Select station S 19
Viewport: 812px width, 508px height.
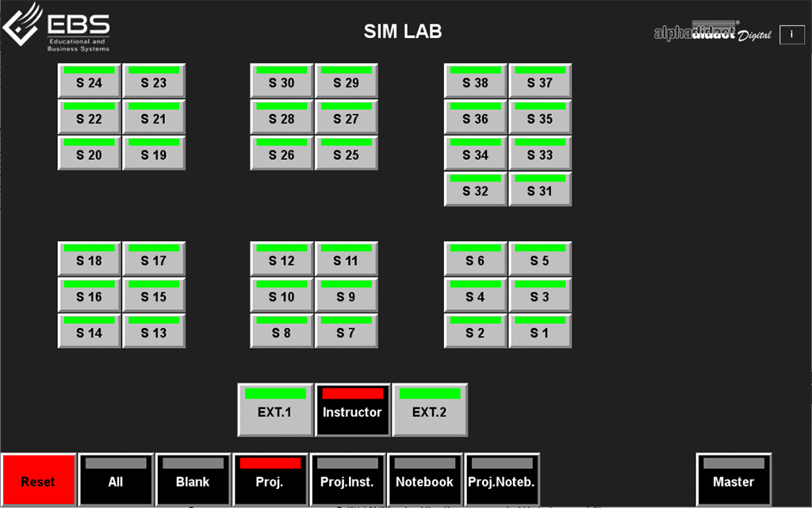pos(154,154)
